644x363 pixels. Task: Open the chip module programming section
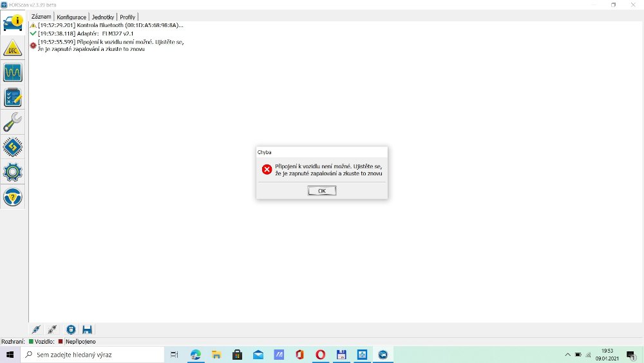click(x=13, y=147)
